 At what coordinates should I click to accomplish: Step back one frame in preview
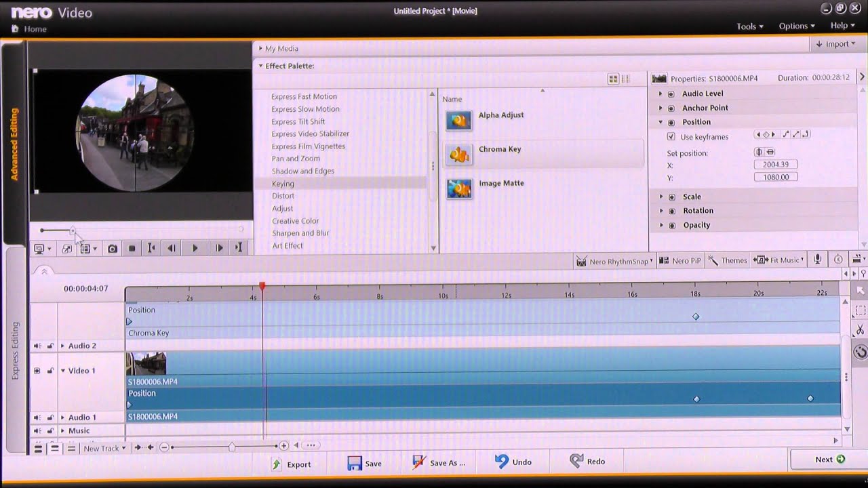(x=172, y=249)
